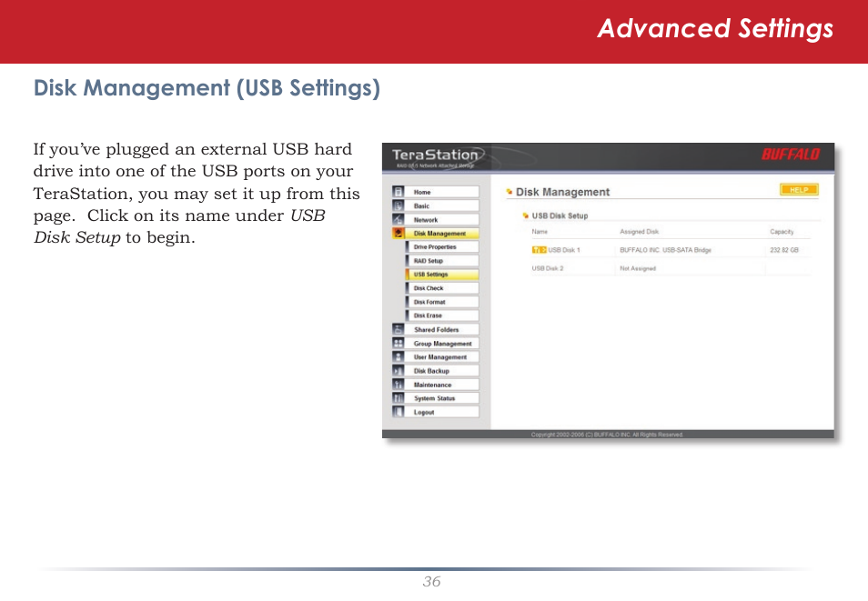Click the Buffalo logo
The width and height of the screenshot is (868, 601).
point(791,155)
